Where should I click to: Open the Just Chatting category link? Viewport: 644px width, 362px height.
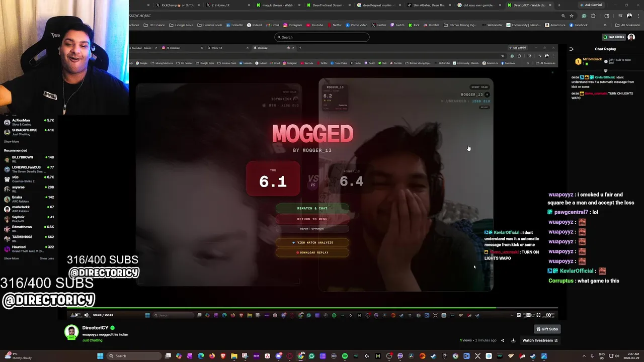click(92, 340)
